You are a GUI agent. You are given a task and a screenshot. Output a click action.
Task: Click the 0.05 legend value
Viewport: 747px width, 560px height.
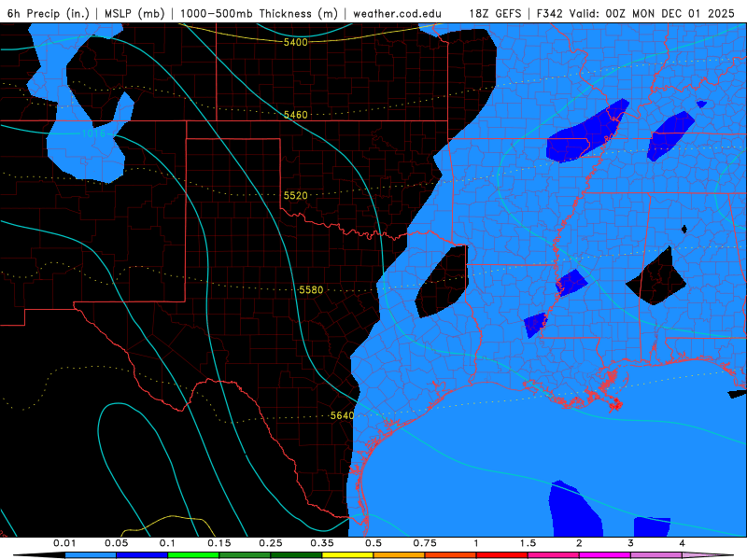116,543
